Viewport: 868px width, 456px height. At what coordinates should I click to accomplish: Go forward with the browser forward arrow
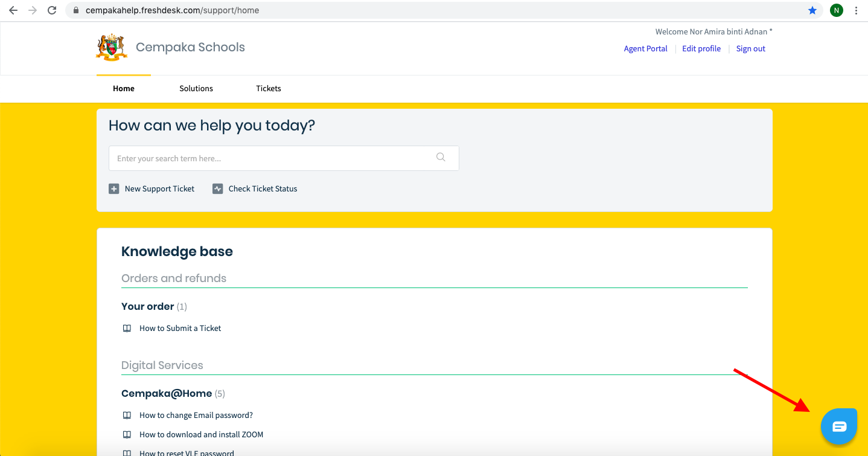coord(33,10)
